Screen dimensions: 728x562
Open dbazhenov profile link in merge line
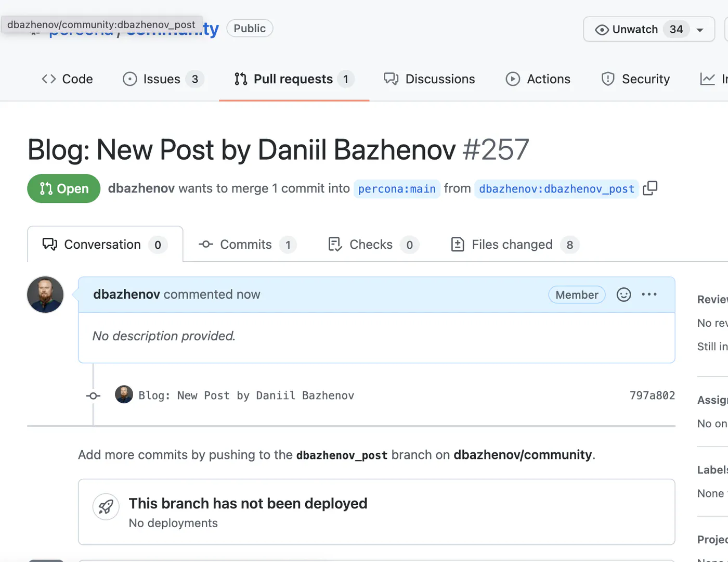(x=141, y=188)
